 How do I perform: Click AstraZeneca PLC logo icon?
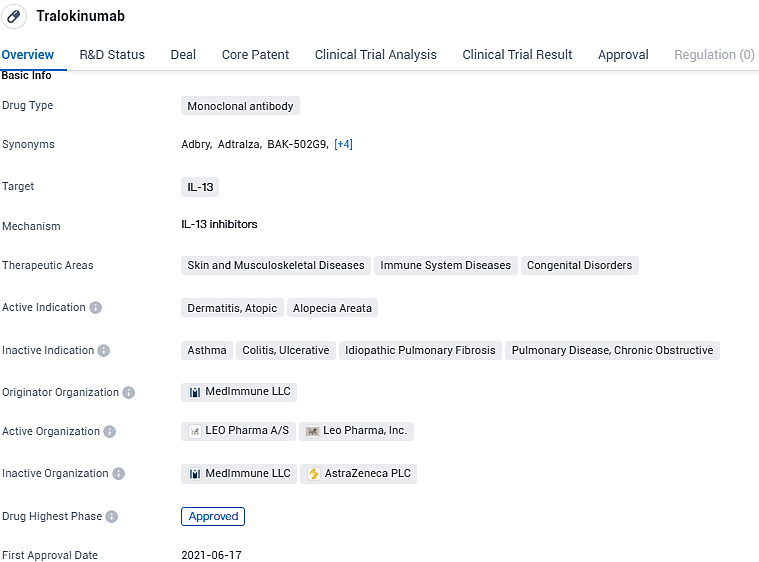(314, 474)
